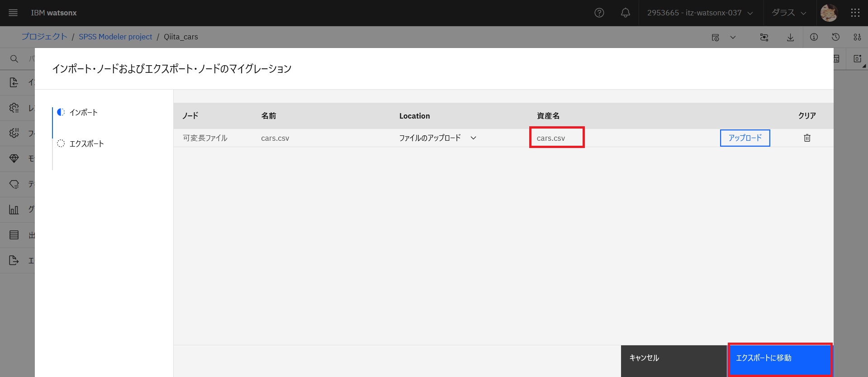Expand the chevron next to the toolbar run icon
This screenshot has height=377, width=868.
(x=733, y=37)
